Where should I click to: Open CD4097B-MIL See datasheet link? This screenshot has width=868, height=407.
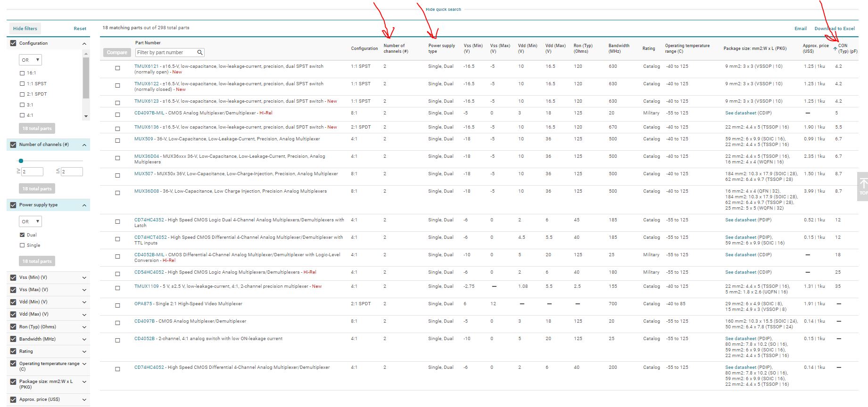pos(741,113)
